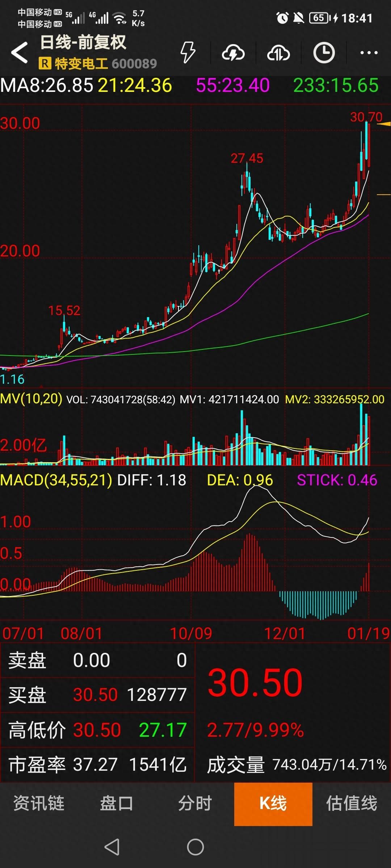
Task: Tap the 12/01 date axis label
Action: coord(285,633)
